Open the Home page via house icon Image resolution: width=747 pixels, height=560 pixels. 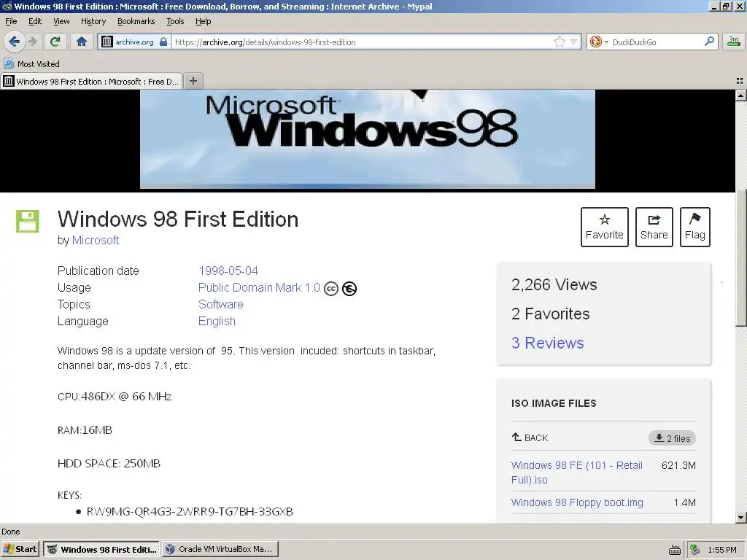click(82, 42)
